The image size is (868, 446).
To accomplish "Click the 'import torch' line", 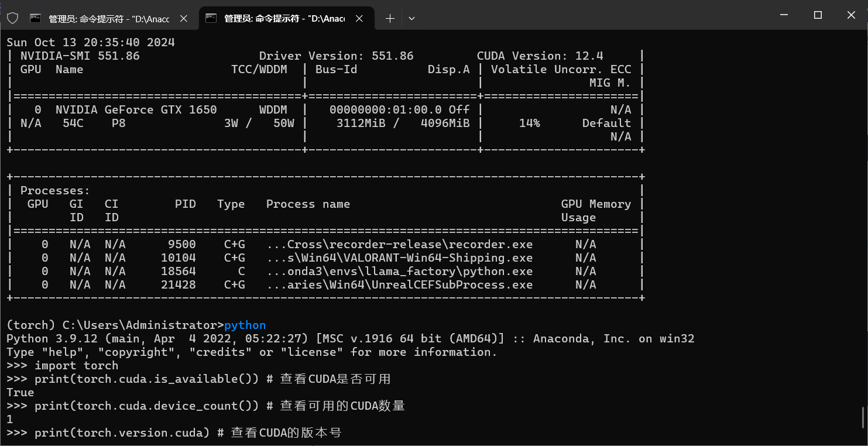I will pyautogui.click(x=63, y=365).
